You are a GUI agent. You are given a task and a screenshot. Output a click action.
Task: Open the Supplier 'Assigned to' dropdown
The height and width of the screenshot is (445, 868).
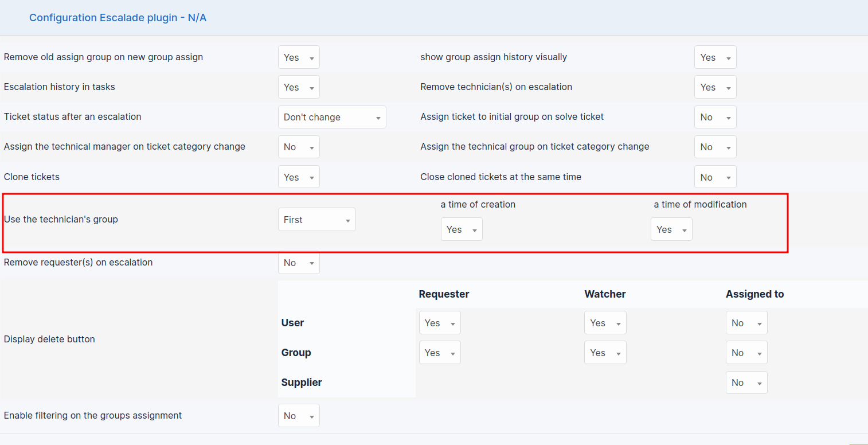click(746, 382)
